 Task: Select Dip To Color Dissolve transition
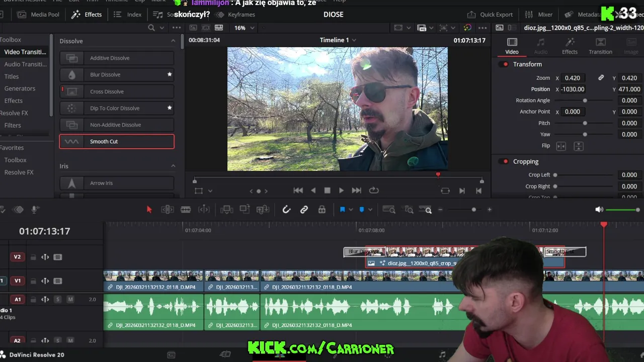pyautogui.click(x=117, y=108)
